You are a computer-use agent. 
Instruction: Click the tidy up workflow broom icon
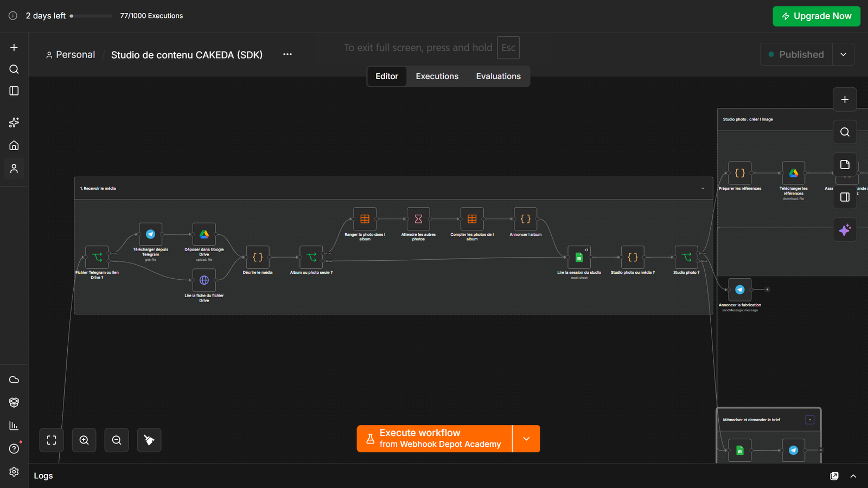[149, 440]
